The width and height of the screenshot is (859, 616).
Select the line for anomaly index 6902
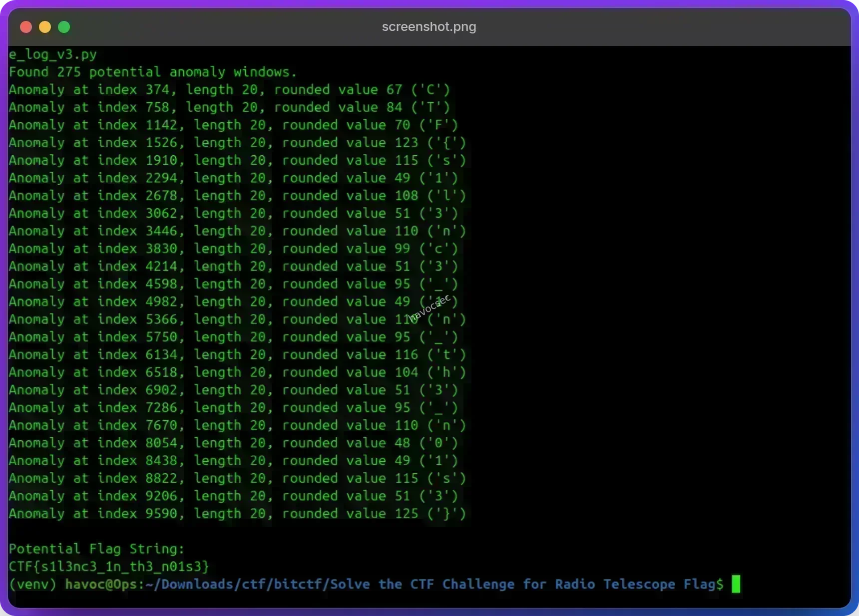(234, 390)
